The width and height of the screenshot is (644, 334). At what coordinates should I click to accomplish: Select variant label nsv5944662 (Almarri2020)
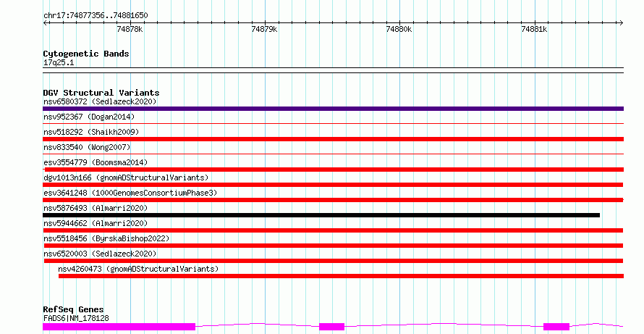point(96,223)
